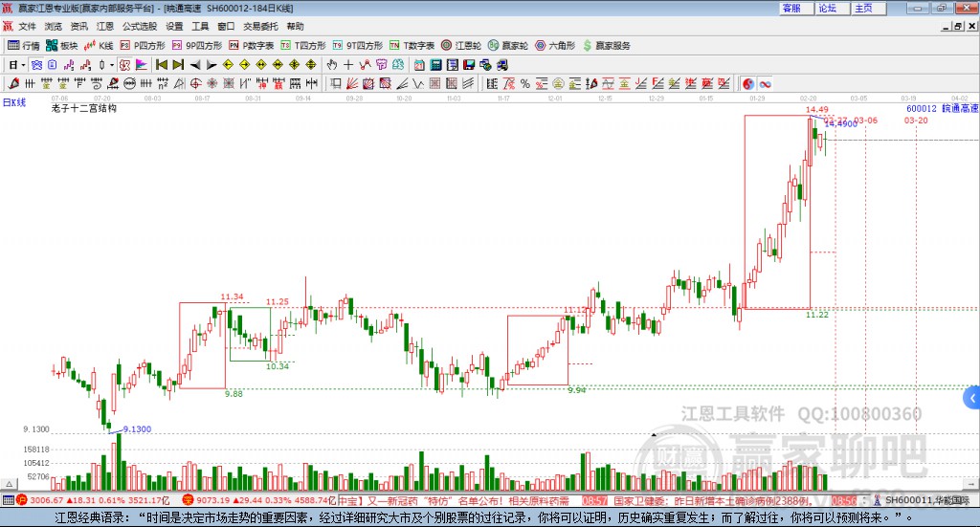Toggle the 权 adjustment icon
980x527 pixels.
coord(124,65)
